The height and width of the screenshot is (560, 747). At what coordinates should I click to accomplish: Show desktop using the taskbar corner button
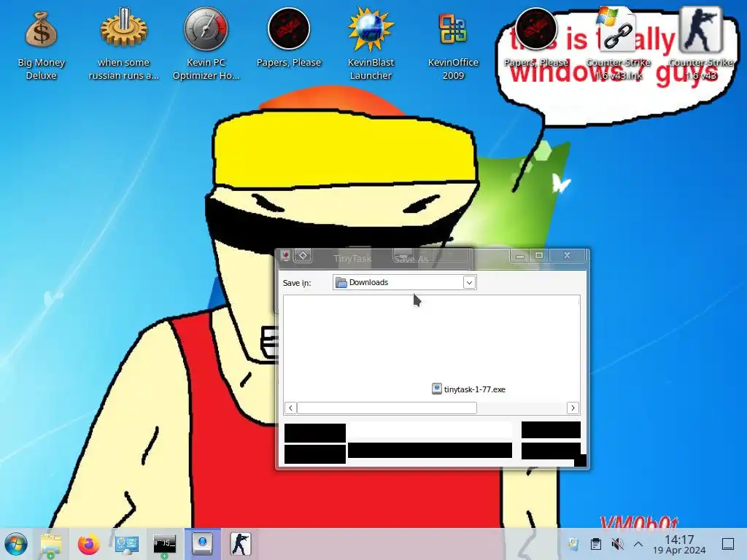pyautogui.click(x=728, y=544)
